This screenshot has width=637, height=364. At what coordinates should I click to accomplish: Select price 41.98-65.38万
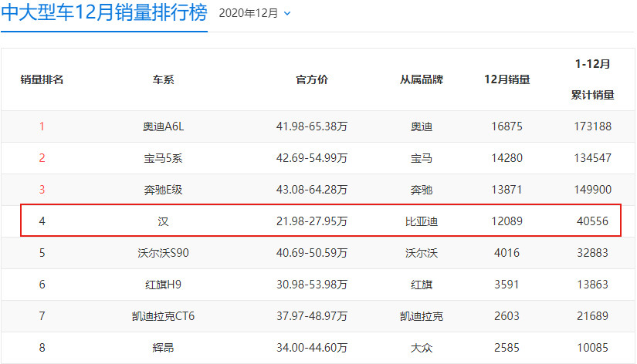pos(312,126)
